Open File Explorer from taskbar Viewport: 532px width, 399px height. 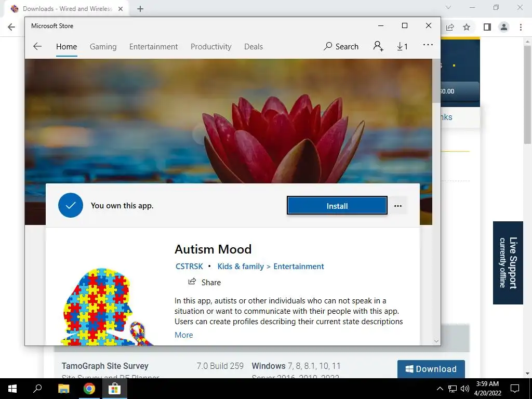(63, 389)
